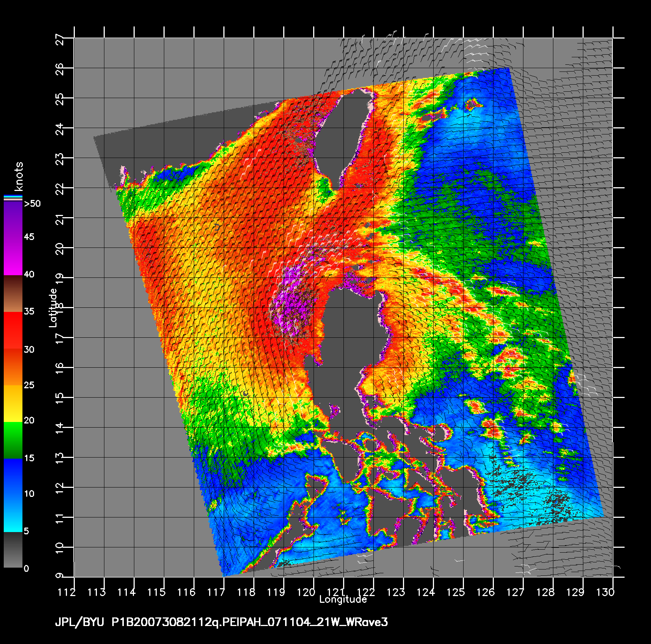
Task: Click the '0' label on the color scale
Action: point(26,569)
